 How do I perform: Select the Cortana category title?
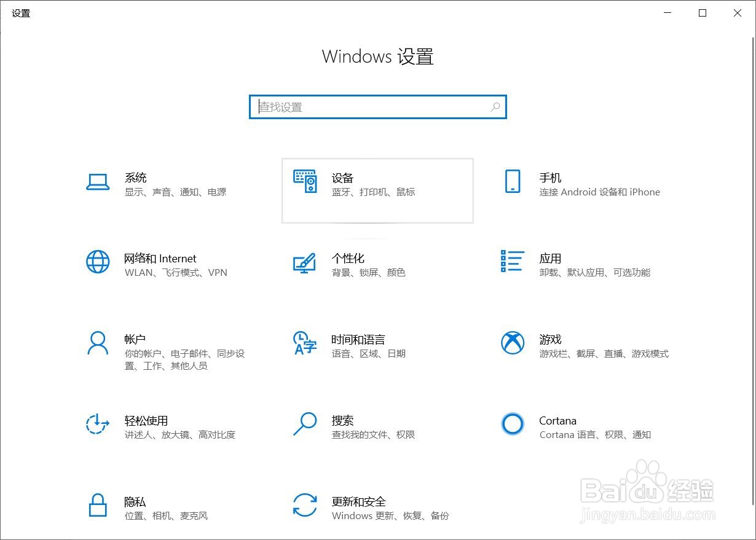558,421
